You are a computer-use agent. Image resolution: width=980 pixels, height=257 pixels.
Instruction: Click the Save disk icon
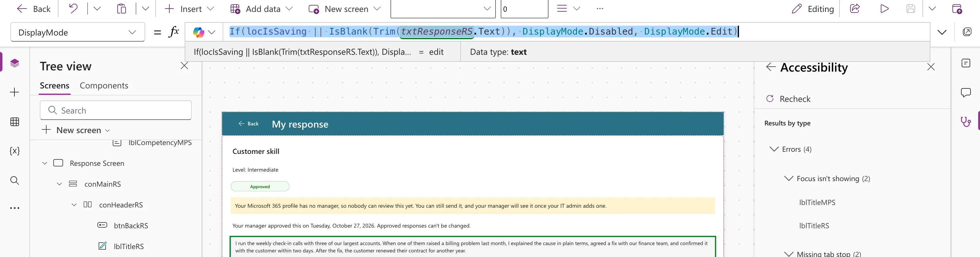910,8
